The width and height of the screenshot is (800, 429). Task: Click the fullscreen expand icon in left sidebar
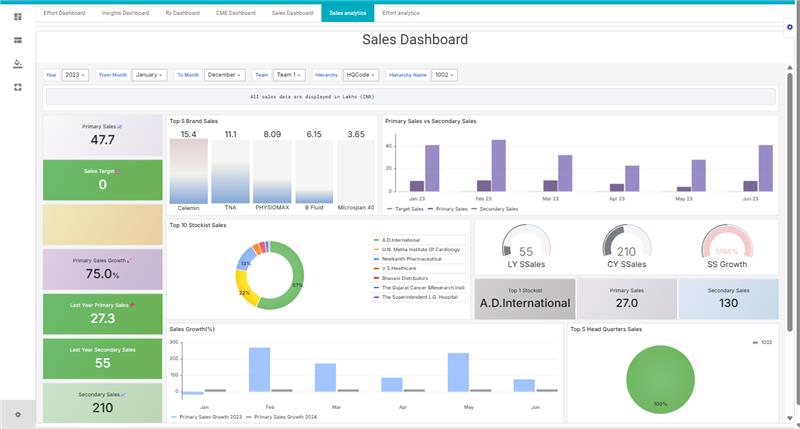(x=17, y=88)
